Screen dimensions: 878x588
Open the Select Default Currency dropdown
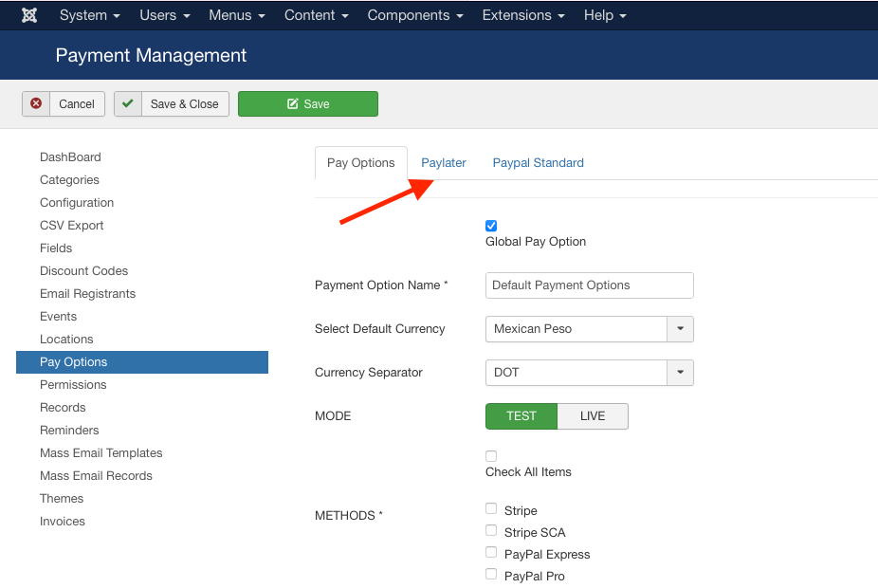[x=588, y=329]
